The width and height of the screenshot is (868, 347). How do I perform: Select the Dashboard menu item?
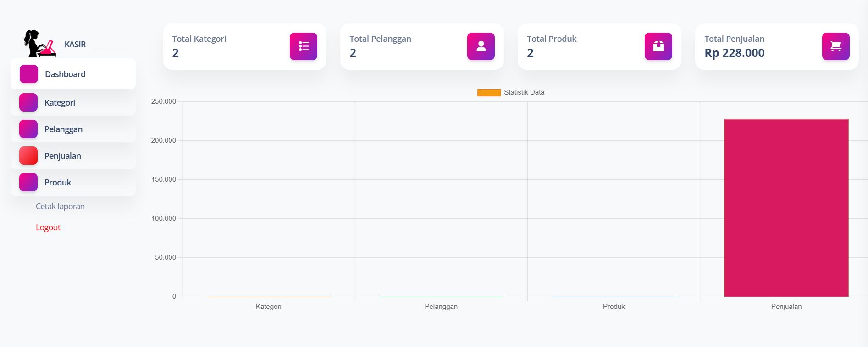click(73, 74)
